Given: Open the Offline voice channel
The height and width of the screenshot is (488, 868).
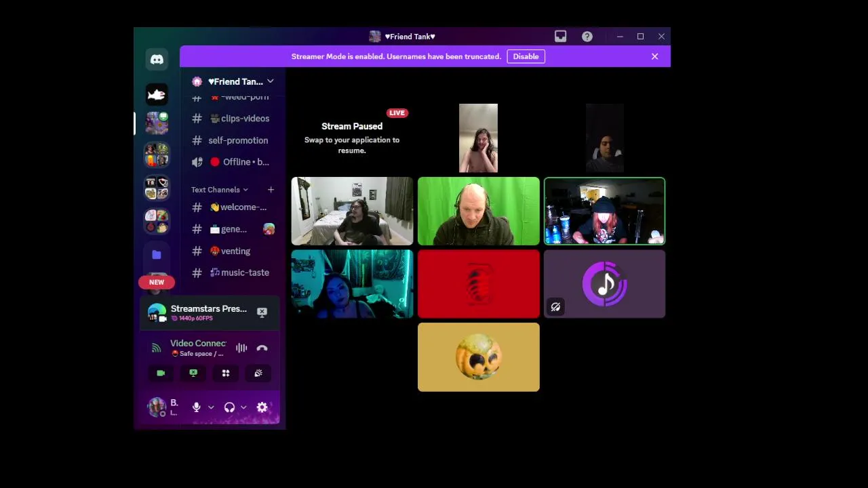Looking at the screenshot, I should pos(233,162).
